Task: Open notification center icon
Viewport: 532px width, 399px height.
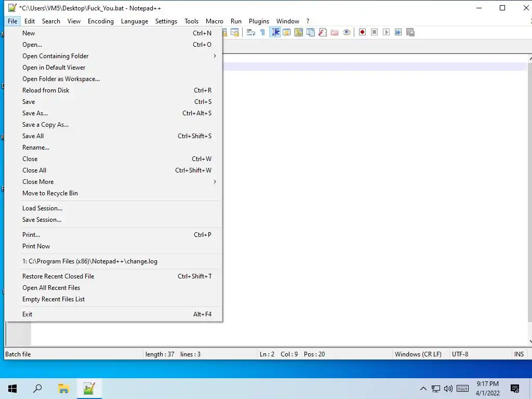Action: 515,389
